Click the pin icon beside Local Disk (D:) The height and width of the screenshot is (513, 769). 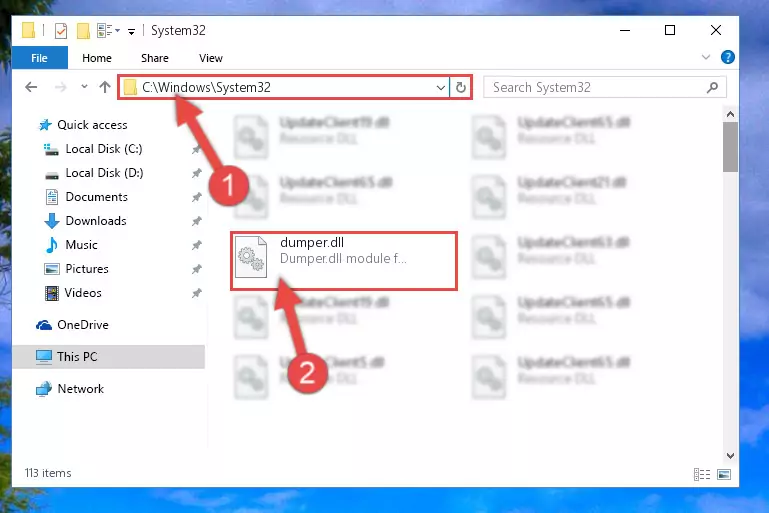pyautogui.click(x=196, y=173)
